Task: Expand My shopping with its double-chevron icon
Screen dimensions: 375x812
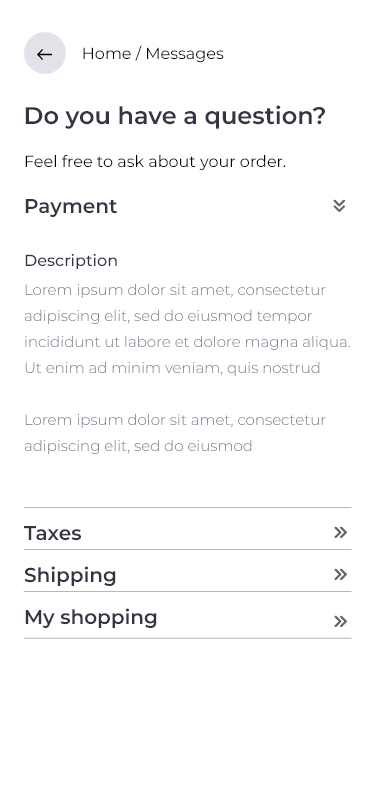Action: tap(340, 621)
